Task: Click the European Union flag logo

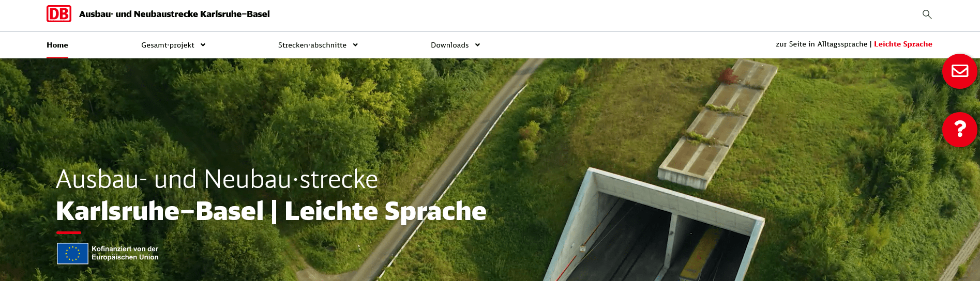Action: pos(73,253)
